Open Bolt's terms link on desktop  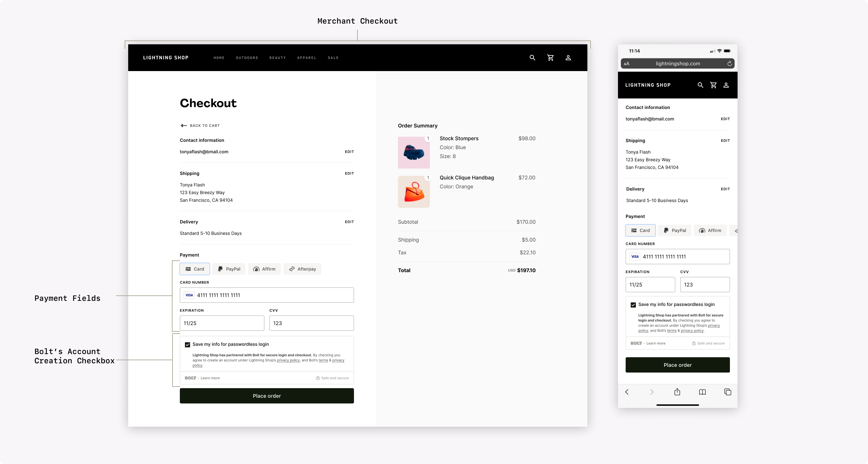point(323,360)
